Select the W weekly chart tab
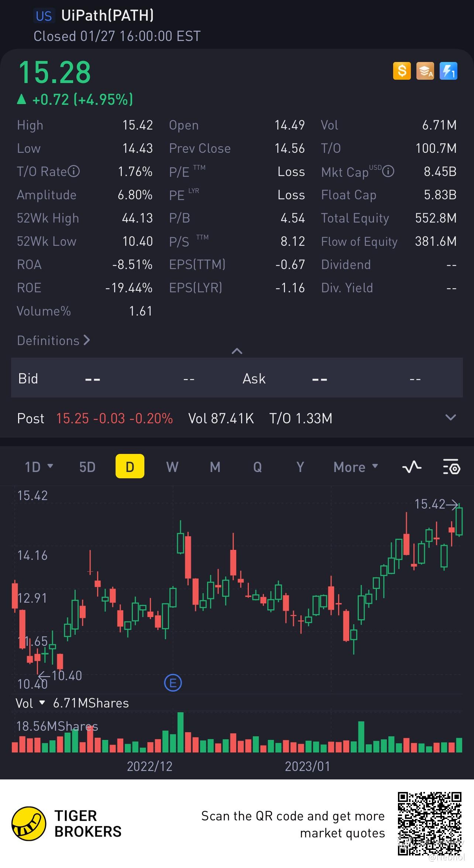Image resolution: width=474 pixels, height=868 pixels. point(172,467)
